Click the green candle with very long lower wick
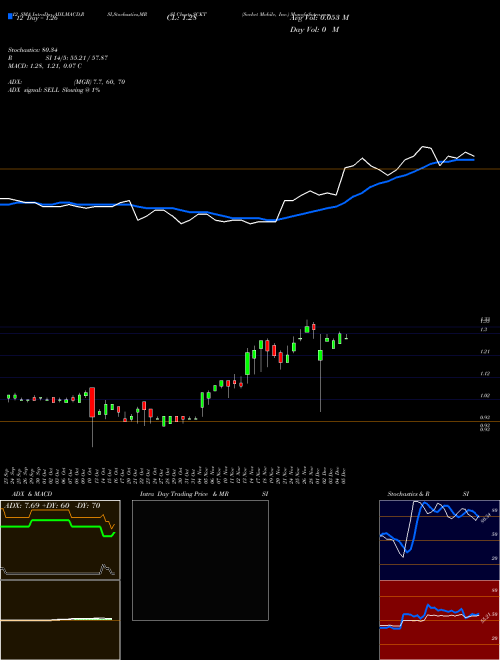This screenshot has height=660, width=500. [320, 355]
